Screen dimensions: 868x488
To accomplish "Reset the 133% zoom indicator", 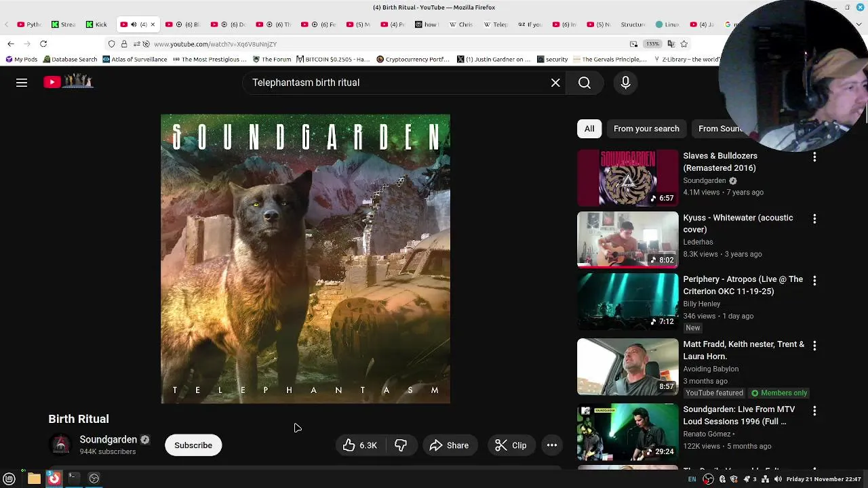I will pyautogui.click(x=652, y=44).
